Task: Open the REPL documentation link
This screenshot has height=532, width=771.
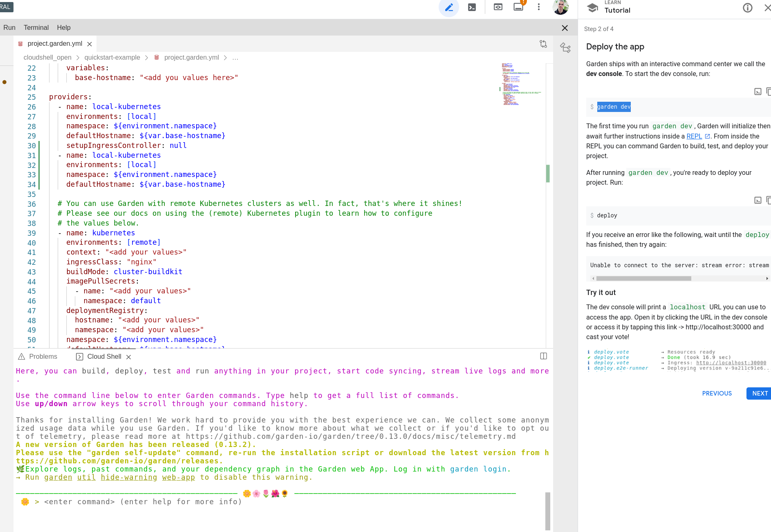Action: 695,136
